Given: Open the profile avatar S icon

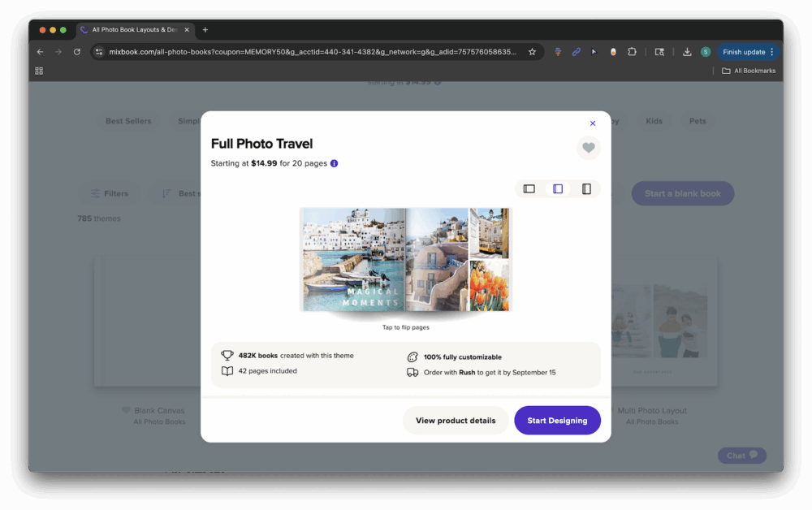Looking at the screenshot, I should [706, 52].
